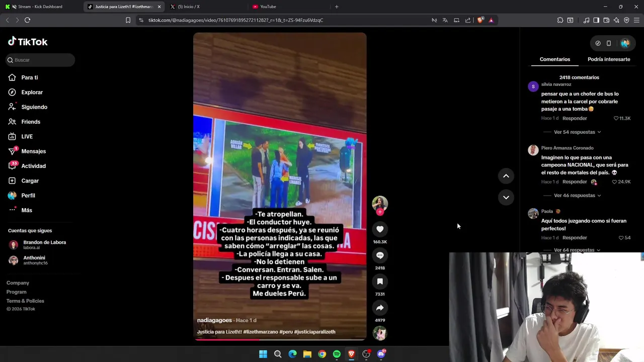Click the TikTok Buscar search field
This screenshot has height=362, width=644.
tap(40, 60)
